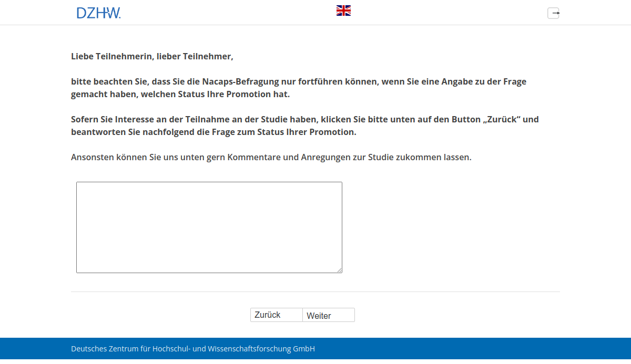Screen dimensions: 631x364
Task: Click the footer text Deutsches Zentrum für Hochschulforschung
Action: pyautogui.click(x=192, y=348)
